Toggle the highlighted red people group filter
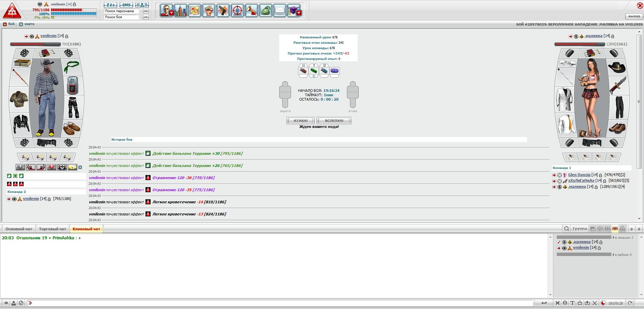The width and height of the screenshot is (644, 309). point(615,229)
